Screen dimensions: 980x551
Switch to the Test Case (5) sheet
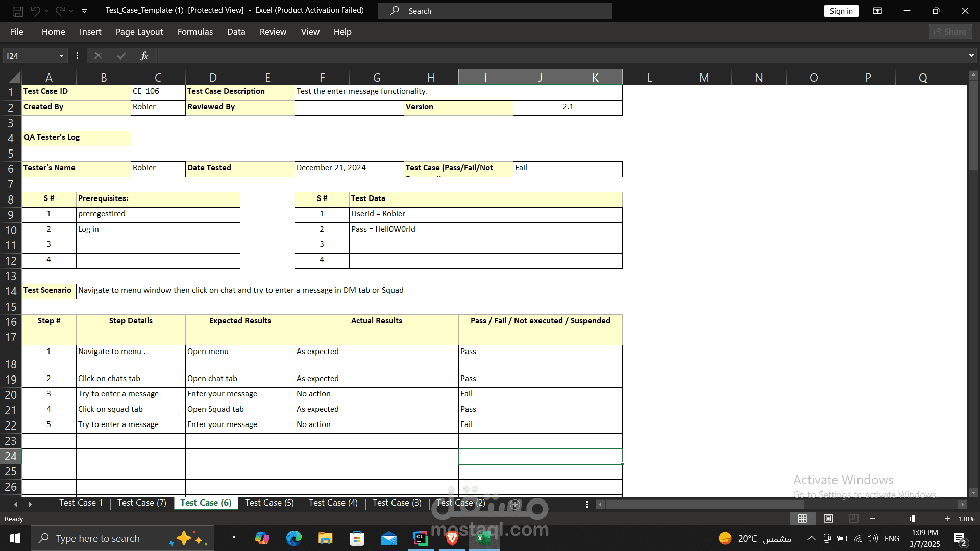(x=269, y=503)
